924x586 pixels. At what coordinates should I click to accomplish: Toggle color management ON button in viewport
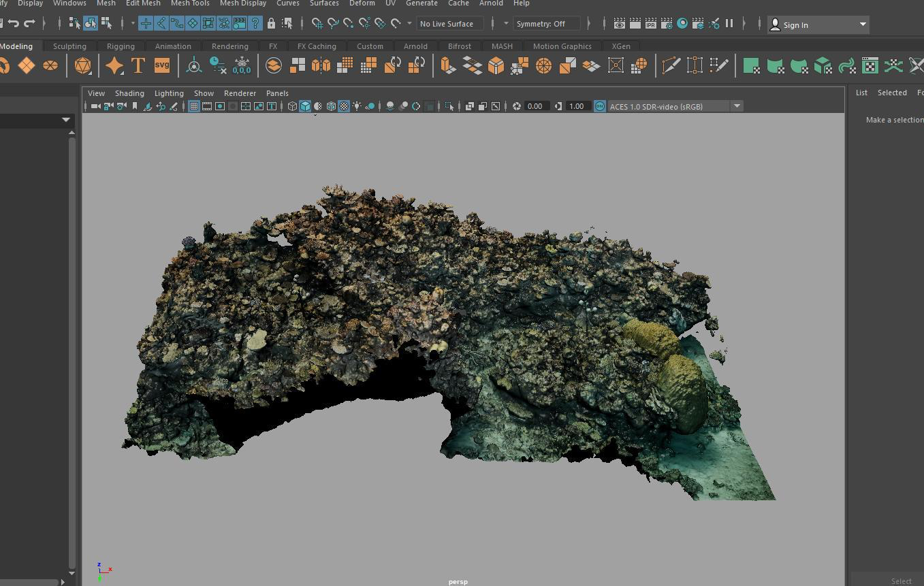[599, 106]
